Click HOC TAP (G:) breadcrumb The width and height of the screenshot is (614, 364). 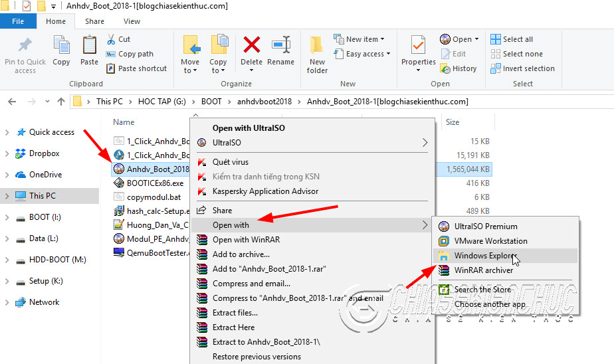161,102
